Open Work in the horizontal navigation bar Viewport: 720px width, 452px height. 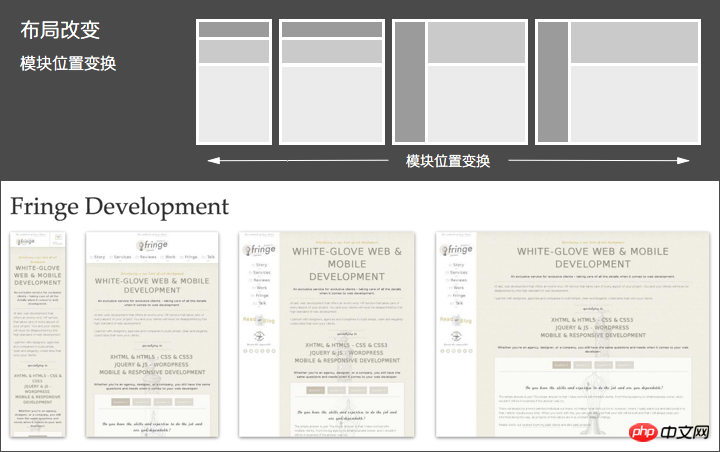pos(169,257)
